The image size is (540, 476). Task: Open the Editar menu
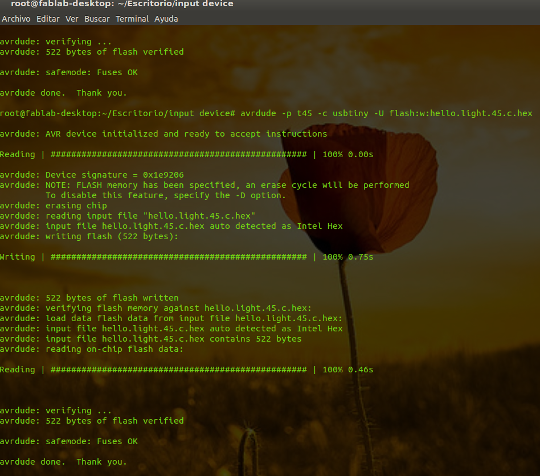point(48,19)
